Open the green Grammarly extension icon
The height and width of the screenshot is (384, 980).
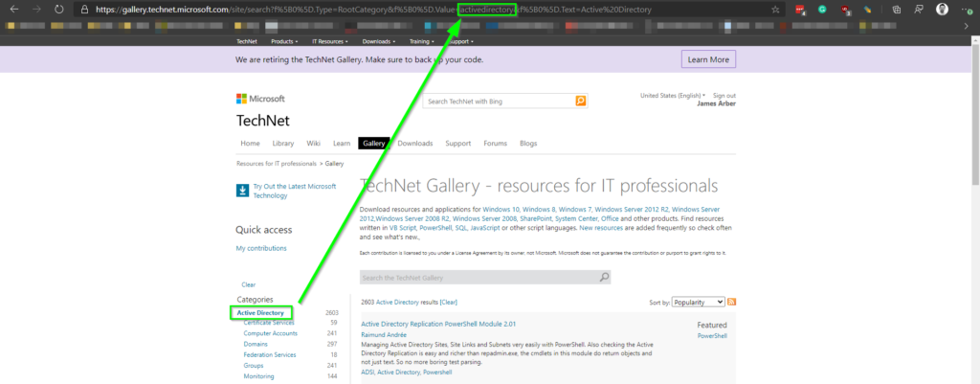(x=822, y=10)
